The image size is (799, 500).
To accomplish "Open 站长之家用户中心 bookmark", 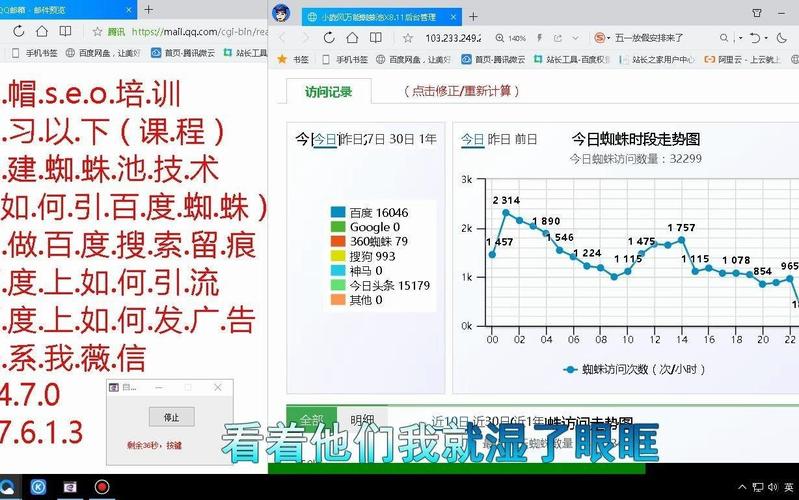I will click(657, 59).
